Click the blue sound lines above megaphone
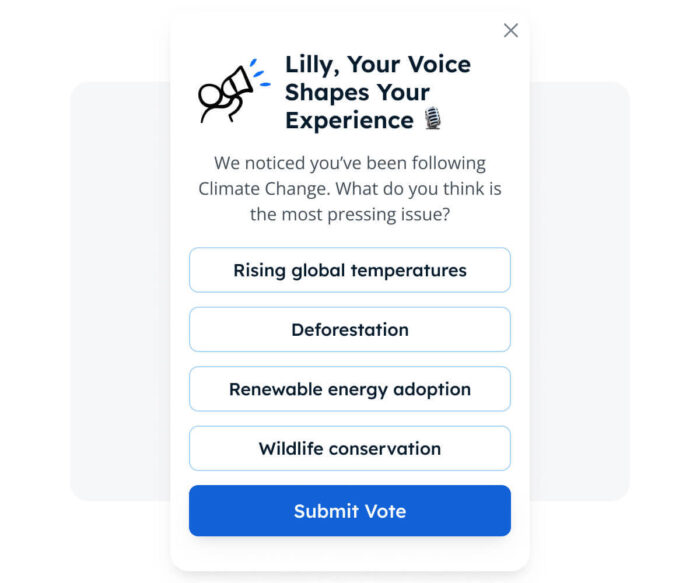 click(259, 74)
